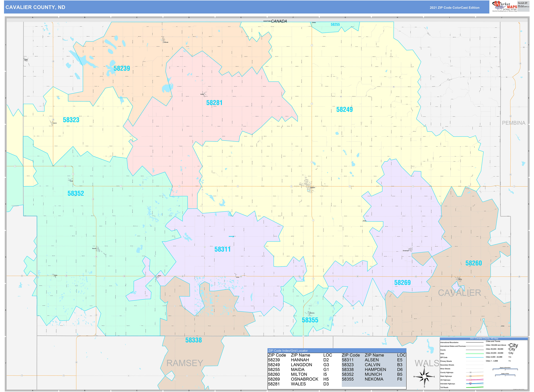
Task: Click the CAVALIER COUNTY, ND title text
Action: click(x=35, y=7)
